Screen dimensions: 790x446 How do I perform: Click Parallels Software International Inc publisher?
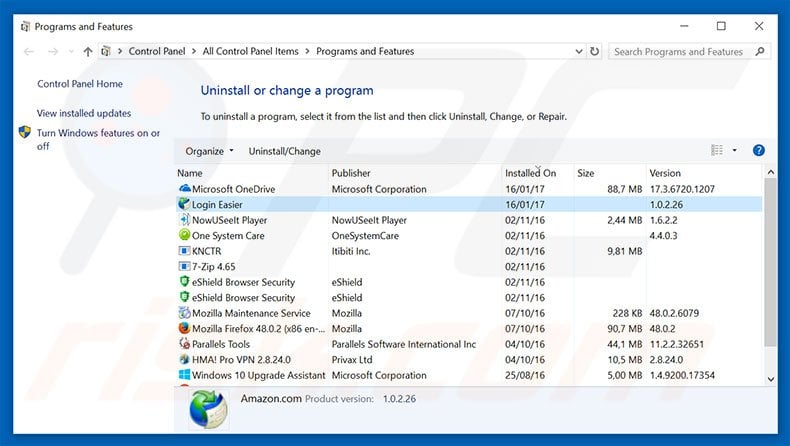click(404, 344)
